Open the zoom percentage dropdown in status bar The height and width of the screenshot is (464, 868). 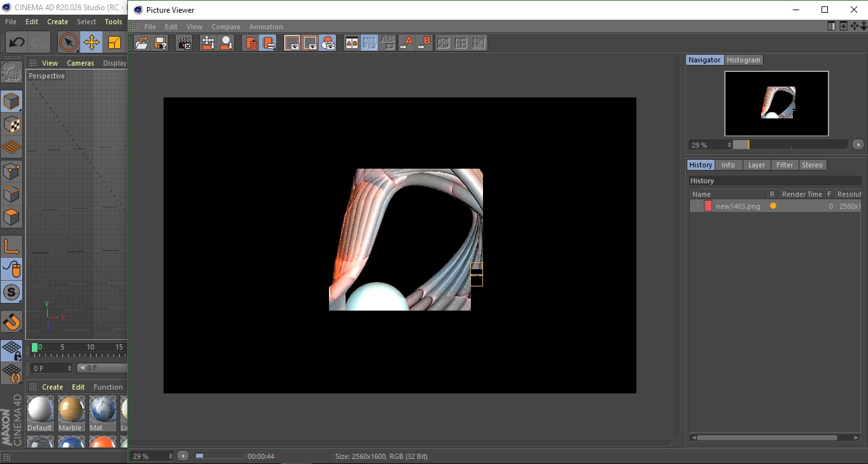[170, 456]
